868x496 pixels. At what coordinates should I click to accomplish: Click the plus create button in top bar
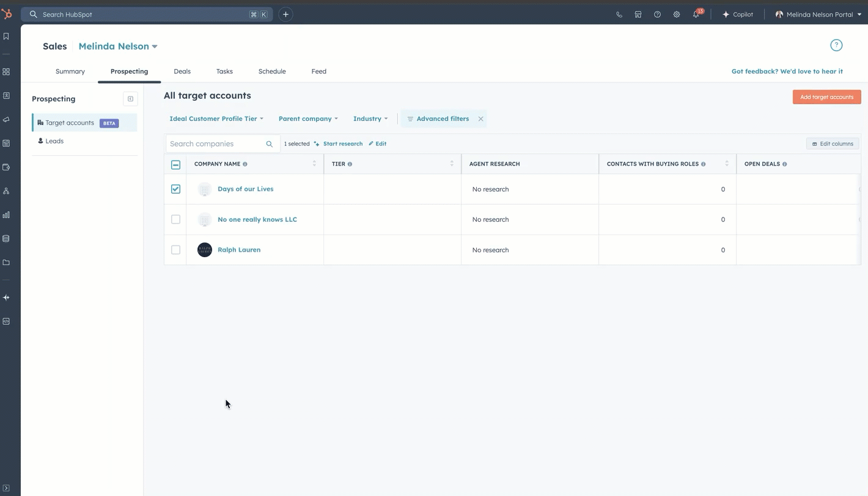click(285, 14)
